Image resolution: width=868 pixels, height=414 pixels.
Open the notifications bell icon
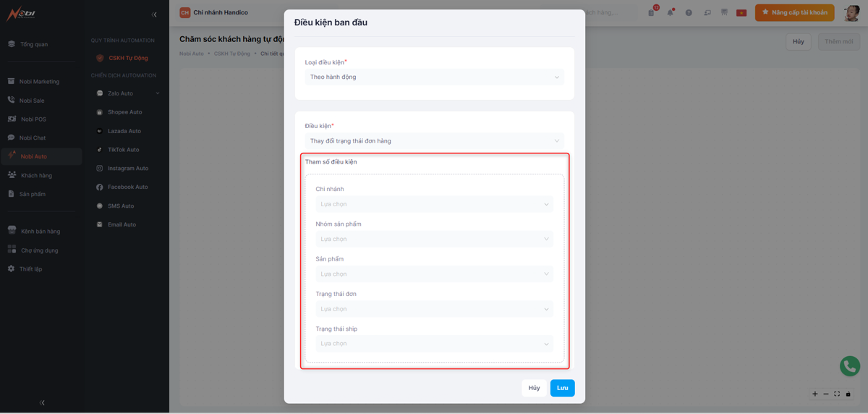point(670,12)
